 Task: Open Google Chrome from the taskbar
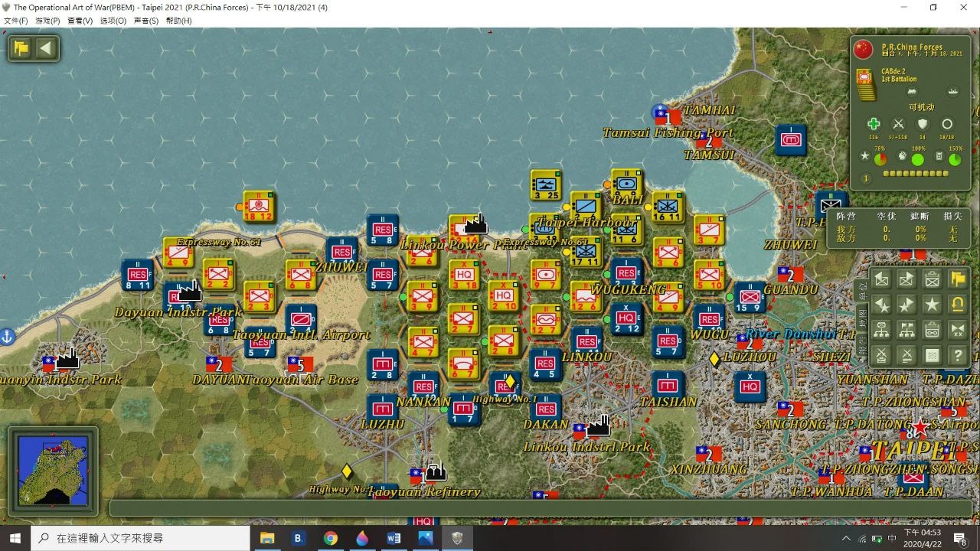(x=330, y=538)
